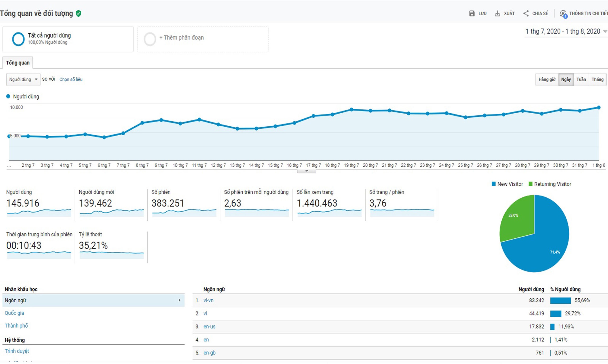Open the vi-vn language link

point(208,300)
